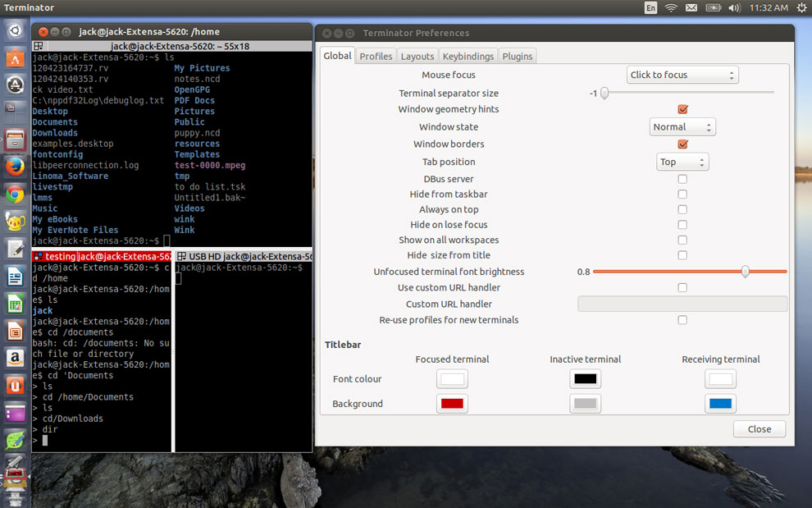This screenshot has height=508, width=812.
Task: Enable Hide on lose focus checkbox
Action: point(682,224)
